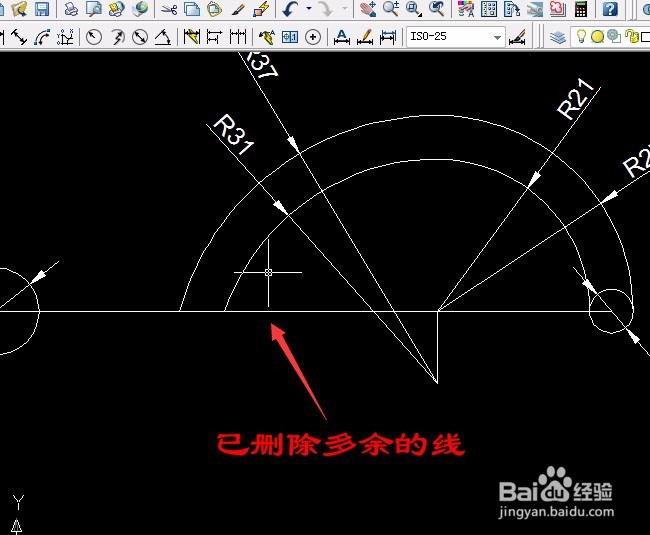Paste from clipboard icon
The height and width of the screenshot is (535, 650).
point(214,8)
